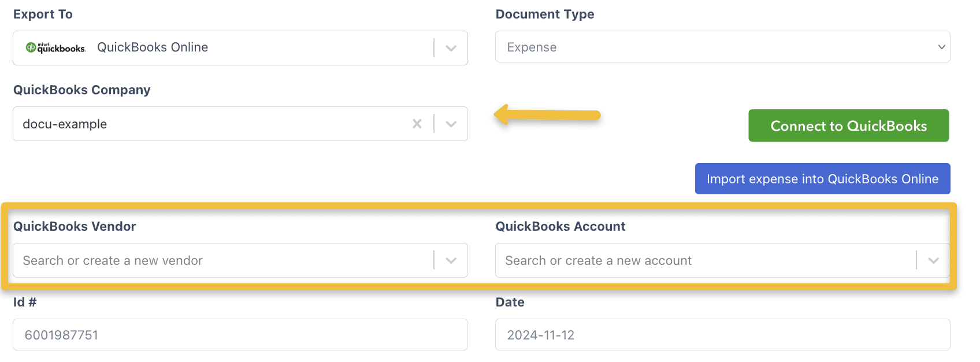
Task: Click the Export To label
Action: click(x=43, y=14)
